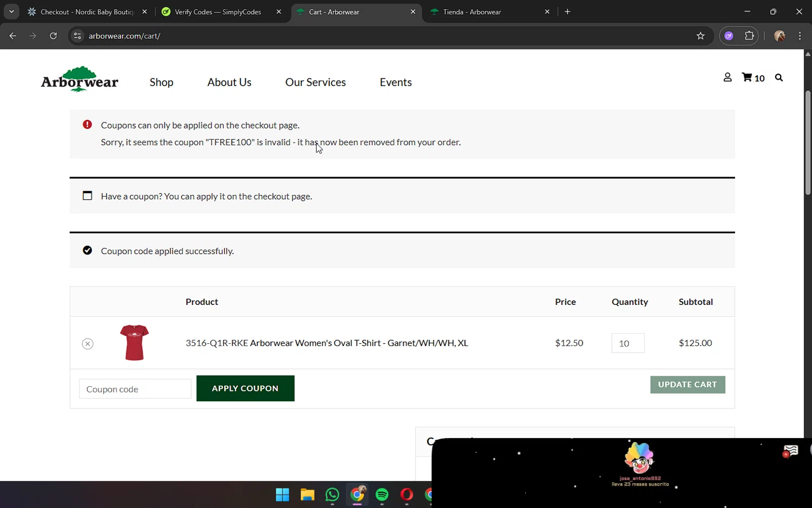Open the tab search dropdown arrow
Image resolution: width=812 pixels, height=508 pixels.
(x=11, y=11)
